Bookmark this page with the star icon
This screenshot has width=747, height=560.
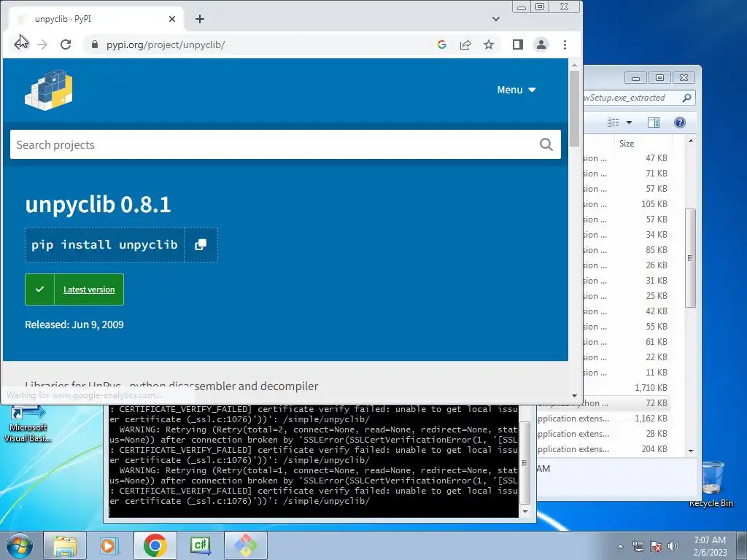(489, 44)
